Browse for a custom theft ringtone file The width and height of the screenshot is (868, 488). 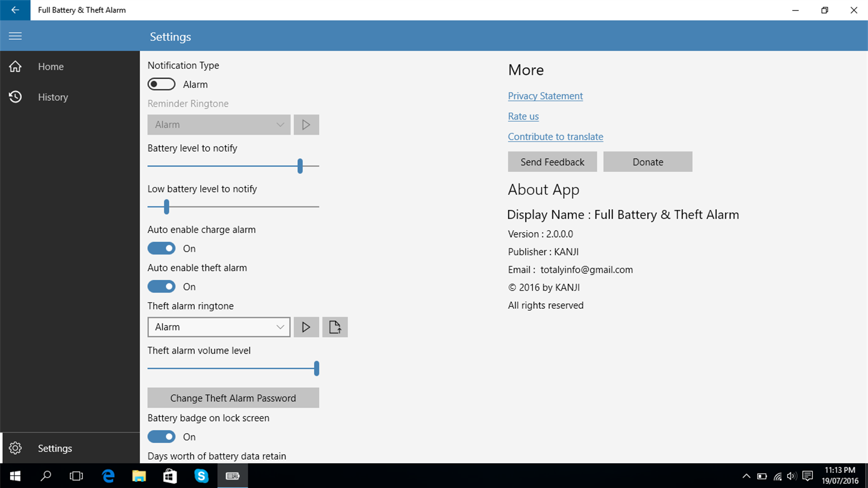coord(335,327)
